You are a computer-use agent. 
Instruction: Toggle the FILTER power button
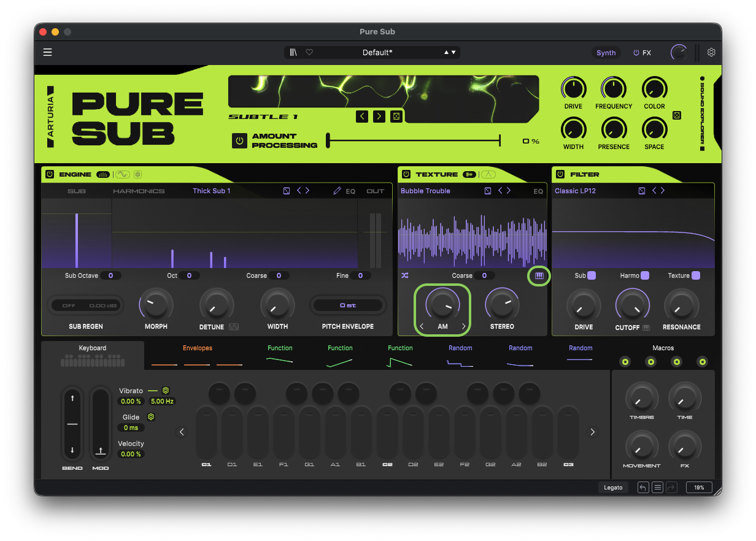click(561, 174)
